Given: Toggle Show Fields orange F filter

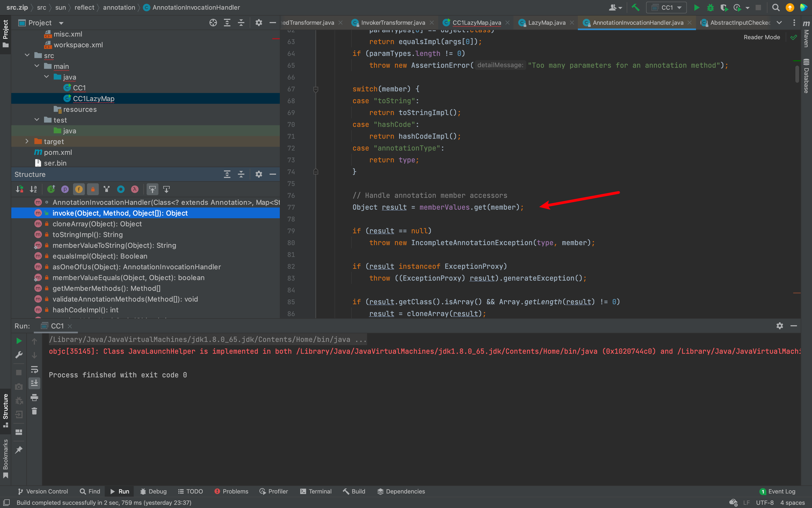Looking at the screenshot, I should click(79, 189).
